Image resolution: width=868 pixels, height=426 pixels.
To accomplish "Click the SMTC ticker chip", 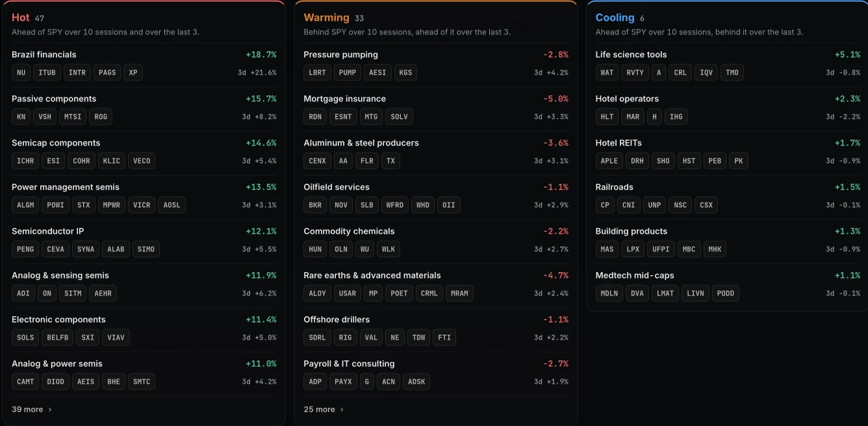I will (x=142, y=382).
